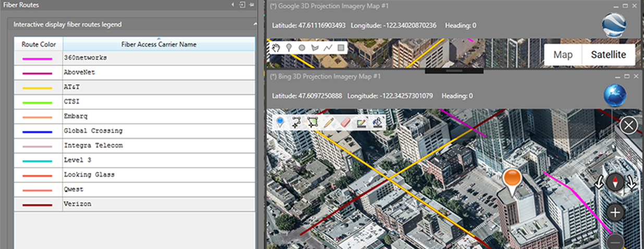
Task: Click the paint bucket fill tool
Action: pyautogui.click(x=378, y=122)
